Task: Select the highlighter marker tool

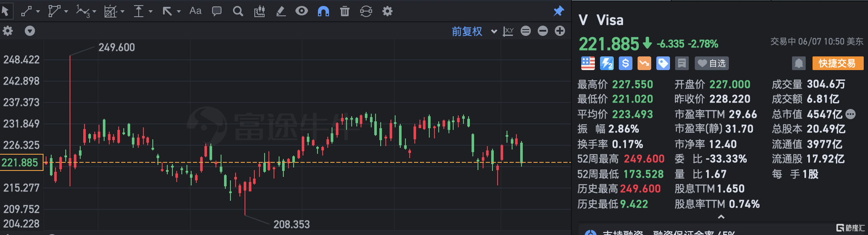Action: [x=281, y=12]
